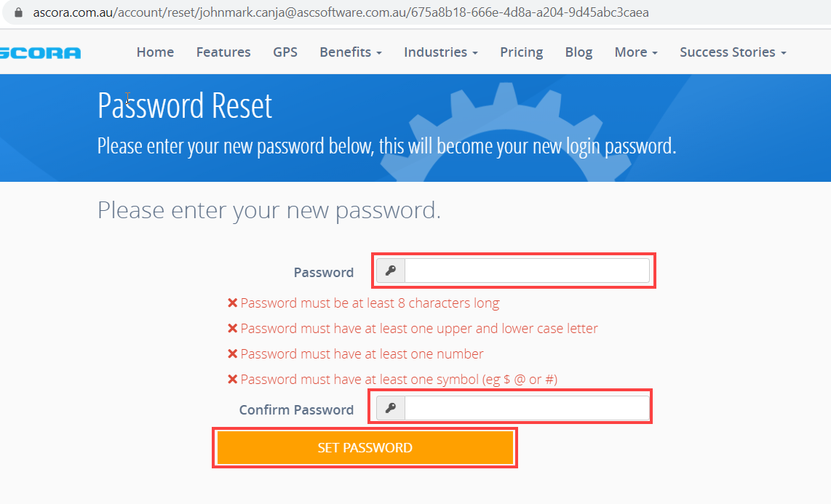Screen dimensions: 831x504
Task: Expand the Benefits dropdown menu
Action: 350,52
